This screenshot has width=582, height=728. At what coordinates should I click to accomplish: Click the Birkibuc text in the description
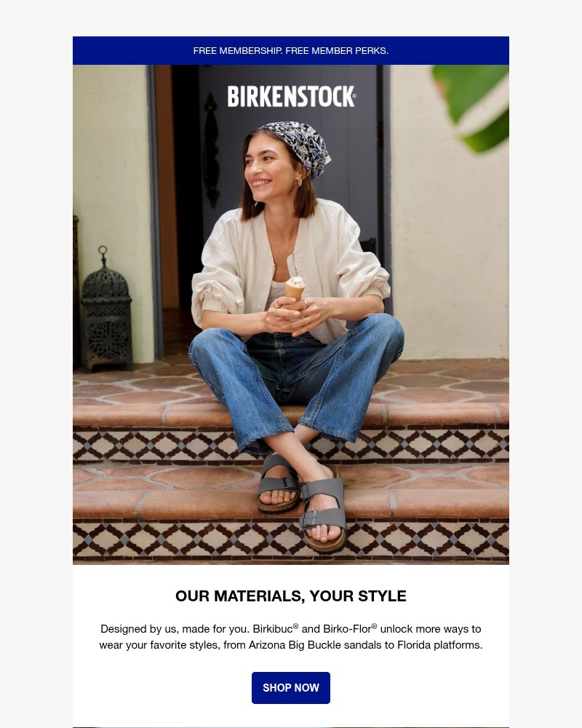coord(273,629)
